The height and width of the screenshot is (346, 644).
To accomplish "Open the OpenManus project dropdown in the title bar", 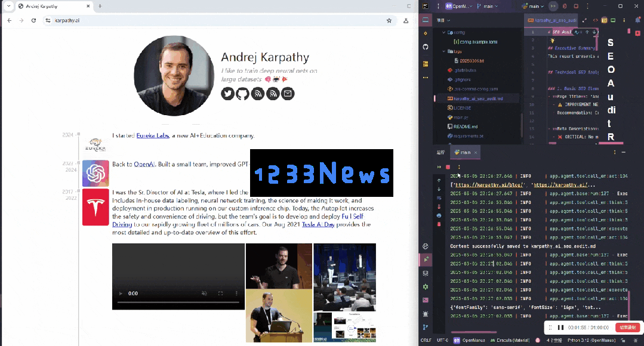I will pos(459,6).
